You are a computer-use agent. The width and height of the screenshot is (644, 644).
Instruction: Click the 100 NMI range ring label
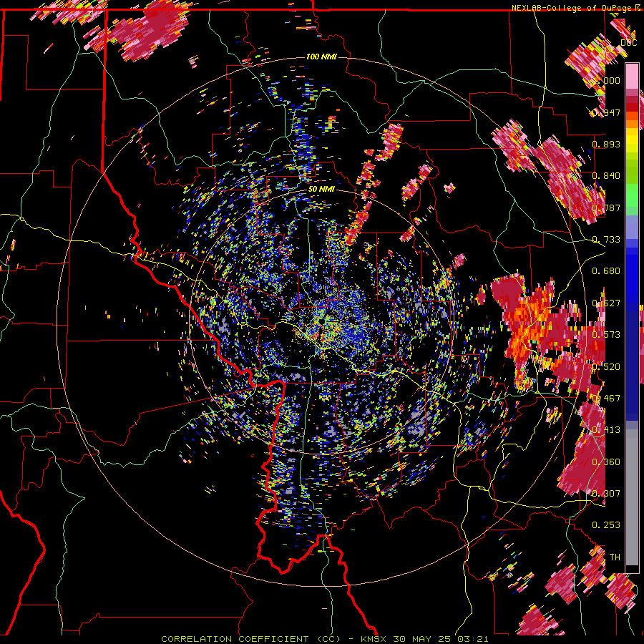click(x=321, y=57)
